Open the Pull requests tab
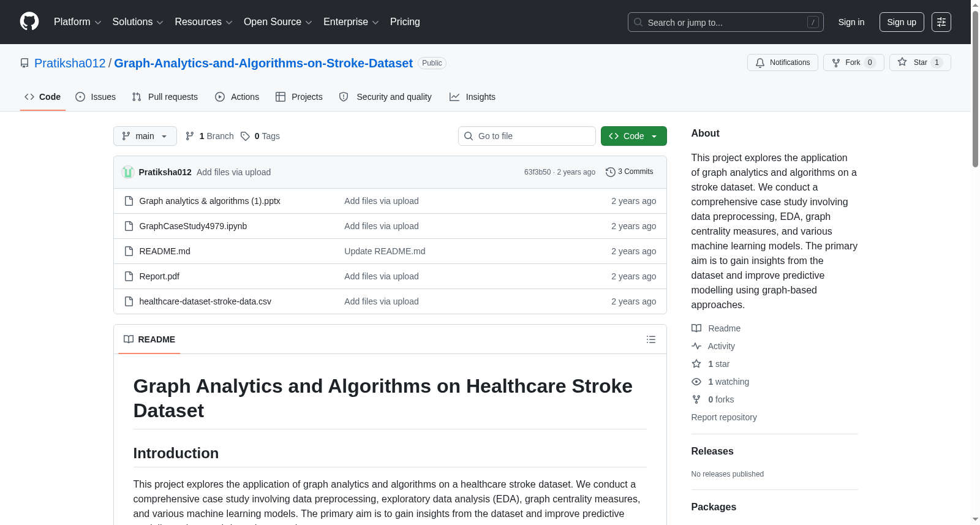This screenshot has height=525, width=980. pos(165,97)
